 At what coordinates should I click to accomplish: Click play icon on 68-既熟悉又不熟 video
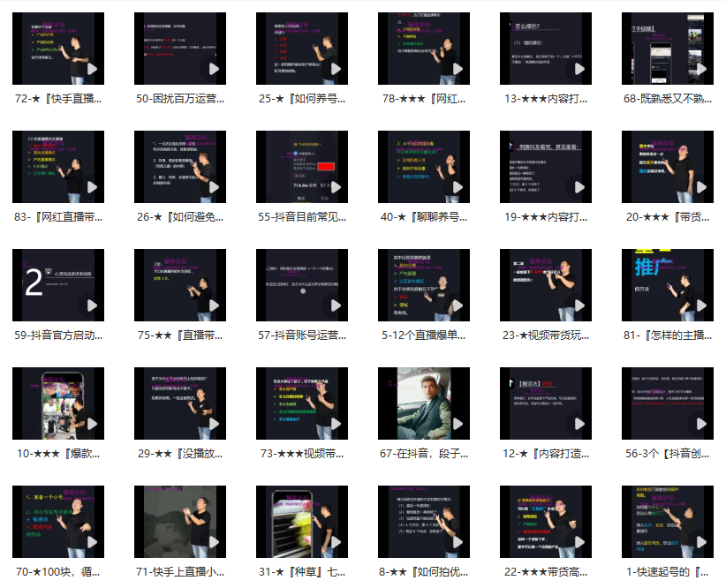pos(701,69)
